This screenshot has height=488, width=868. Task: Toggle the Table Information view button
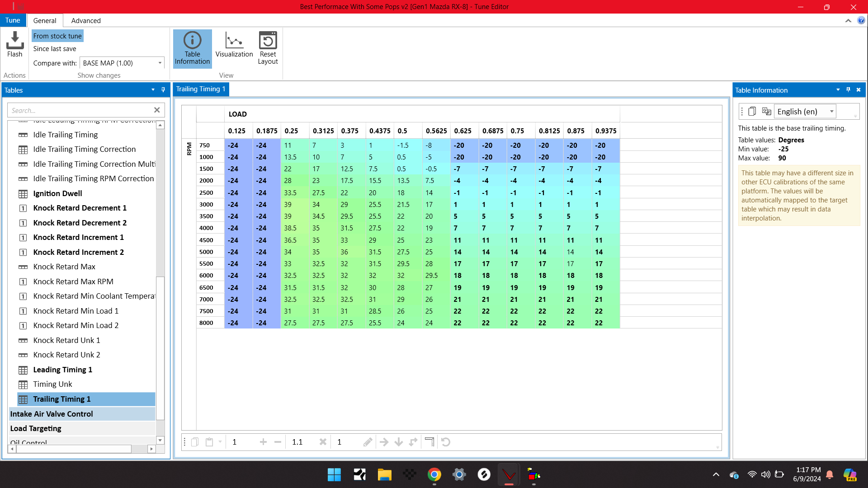(192, 48)
